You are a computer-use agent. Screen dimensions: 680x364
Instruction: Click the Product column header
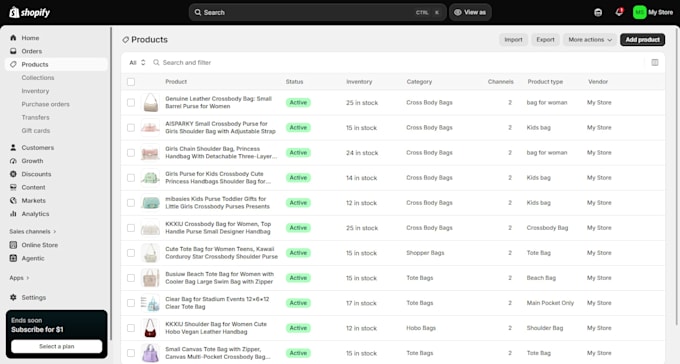[176, 82]
